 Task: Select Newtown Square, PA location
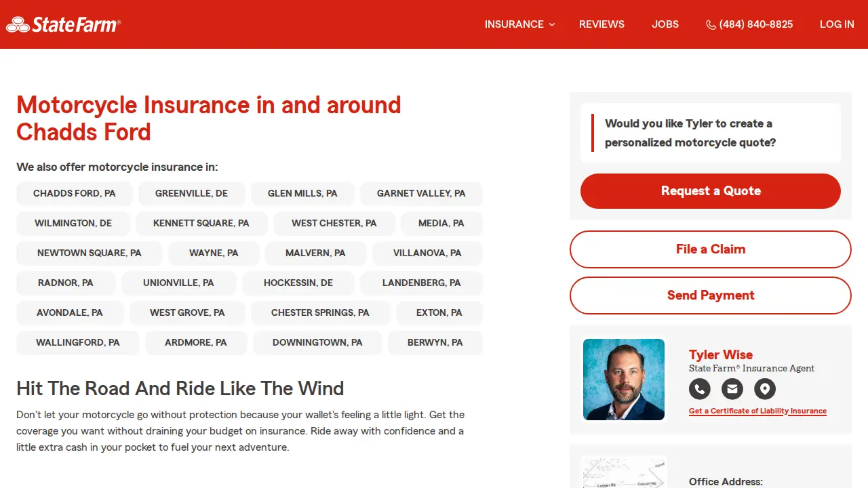tap(90, 253)
